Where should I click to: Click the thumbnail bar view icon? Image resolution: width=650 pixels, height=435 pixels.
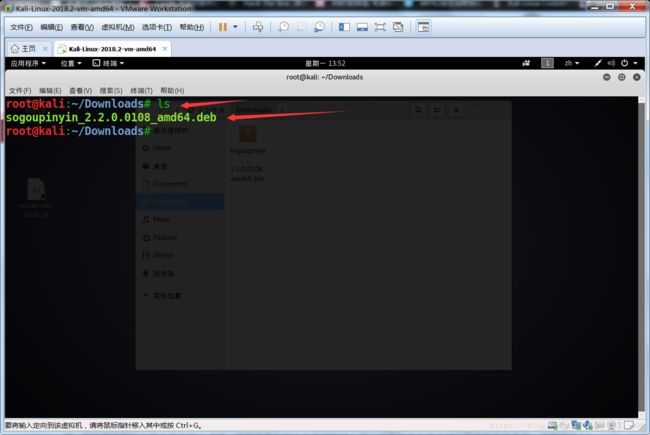(362, 27)
